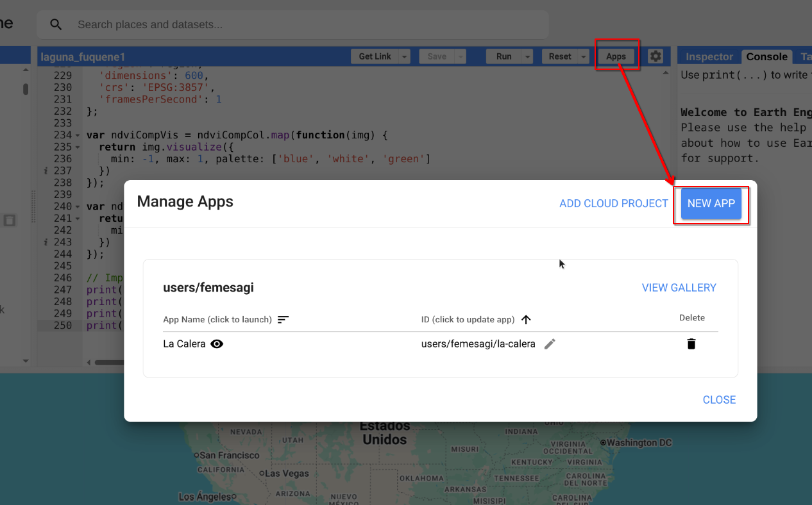Click the ADD CLOUD PROJECT link

pos(613,203)
